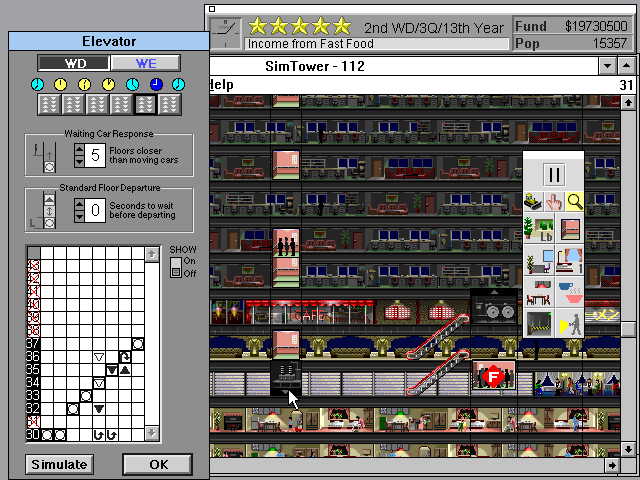This screenshot has height=480, width=640.
Task: Select the pointing hand tool
Action: click(x=554, y=202)
